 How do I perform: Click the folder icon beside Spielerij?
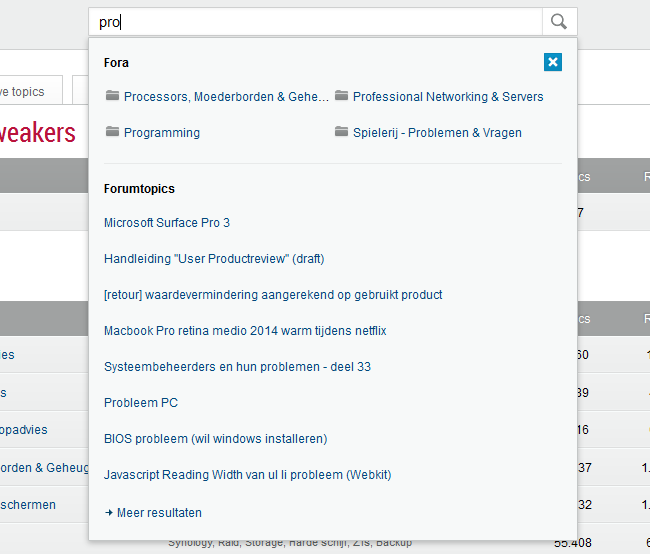[342, 132]
